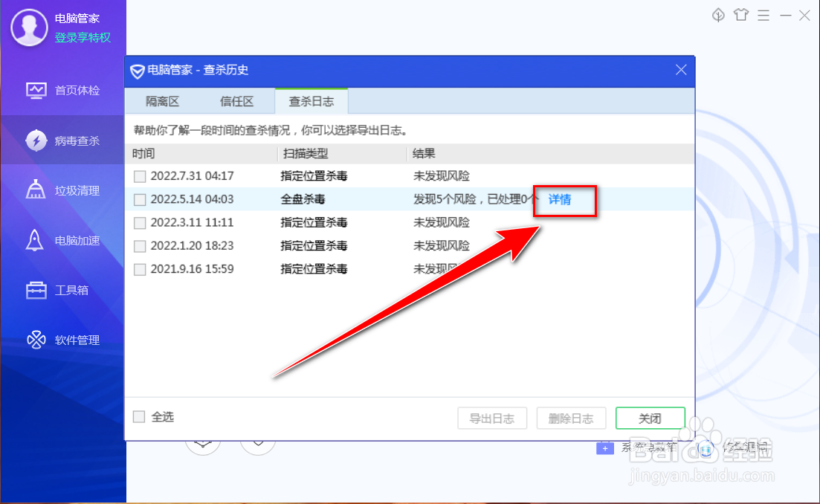Open the 电脑加速 sidebar item

(x=62, y=241)
